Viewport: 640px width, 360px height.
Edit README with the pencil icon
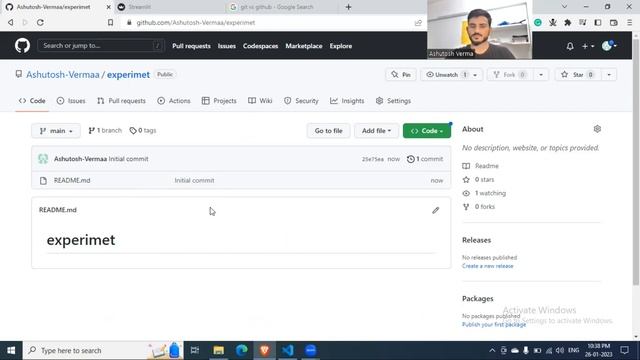(x=436, y=210)
